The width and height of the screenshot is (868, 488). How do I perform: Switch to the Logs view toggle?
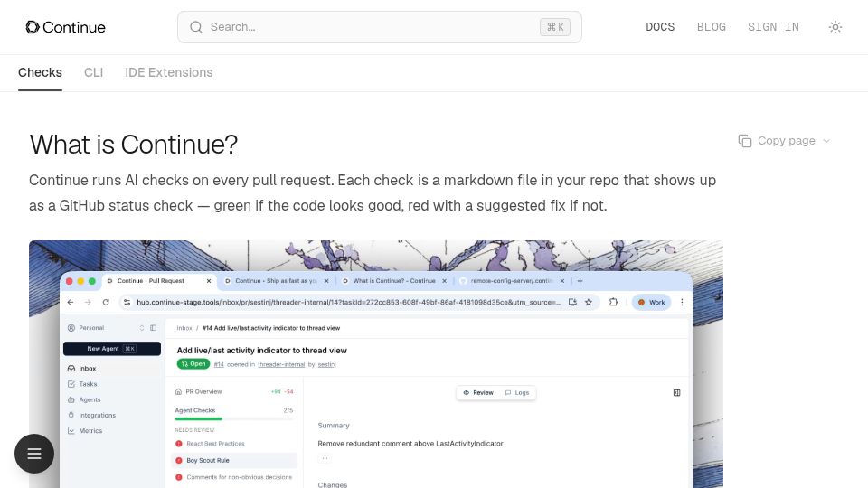coord(517,393)
